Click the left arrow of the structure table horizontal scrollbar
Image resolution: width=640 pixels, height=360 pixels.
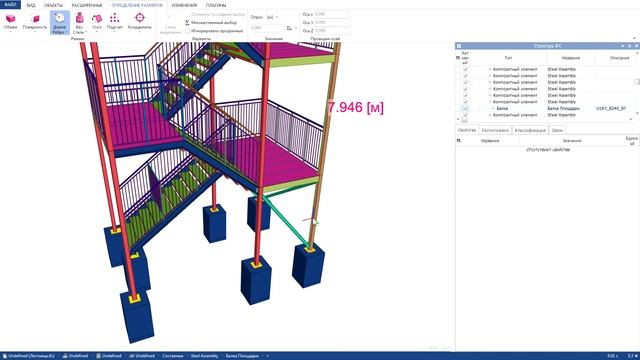pos(458,120)
